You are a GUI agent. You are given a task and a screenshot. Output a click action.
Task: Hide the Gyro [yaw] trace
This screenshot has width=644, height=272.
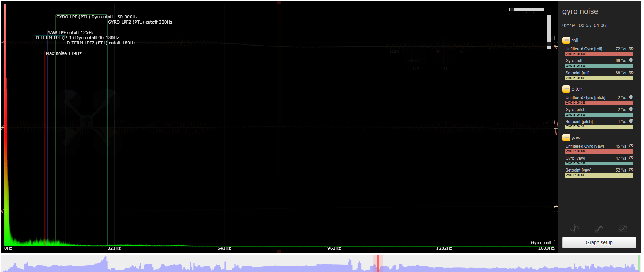click(x=631, y=158)
